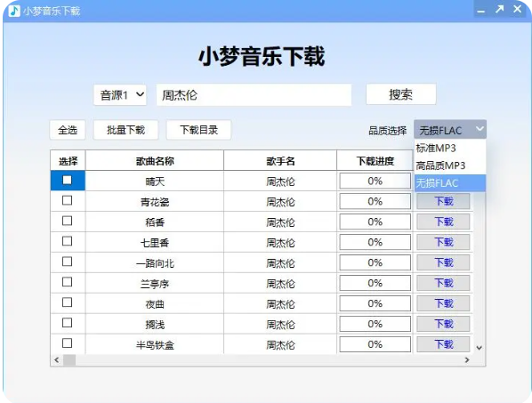Choose 无损FLAC option in quality list
The image size is (532, 403).
click(450, 183)
